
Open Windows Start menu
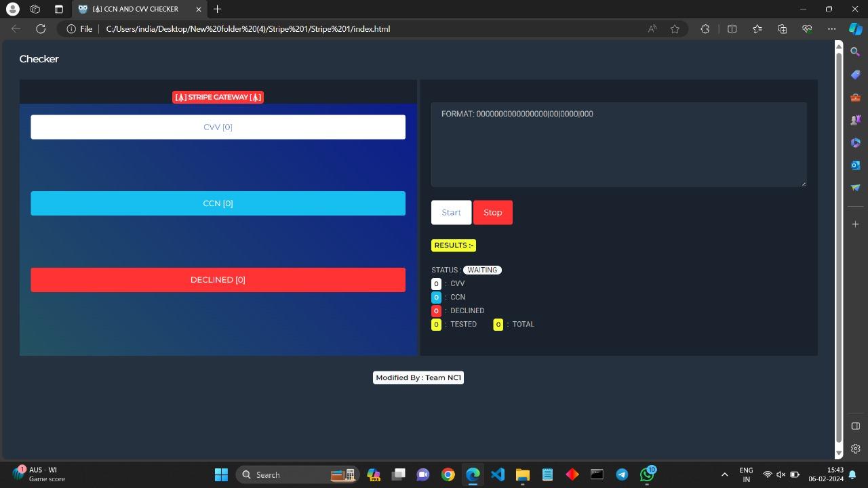point(221,474)
